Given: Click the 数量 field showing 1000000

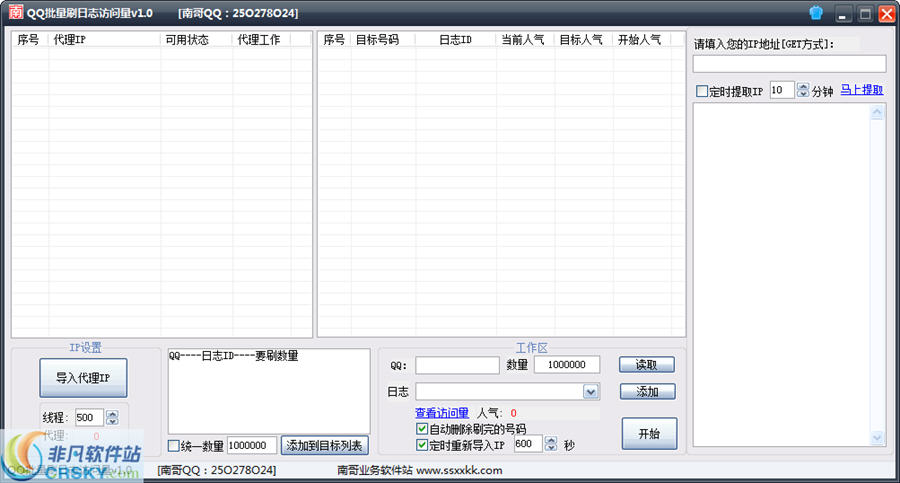Looking at the screenshot, I should (x=567, y=365).
